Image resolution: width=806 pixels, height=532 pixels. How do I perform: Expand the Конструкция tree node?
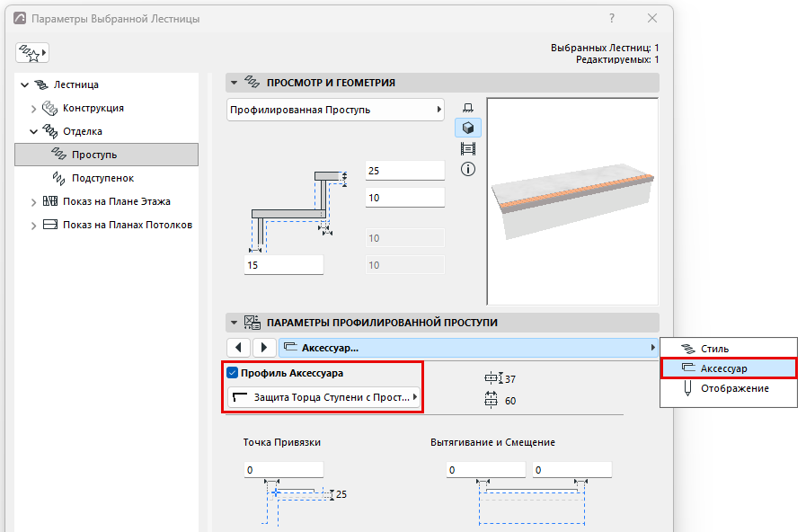point(33,109)
